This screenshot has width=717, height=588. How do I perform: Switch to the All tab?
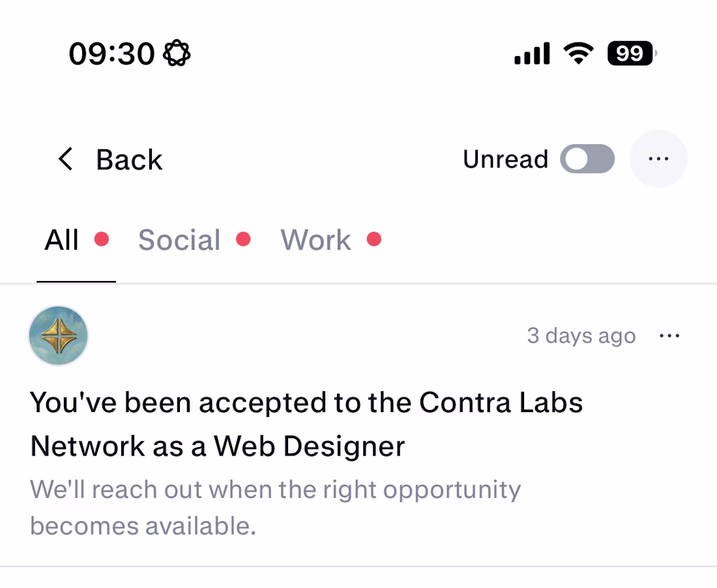[x=62, y=240]
